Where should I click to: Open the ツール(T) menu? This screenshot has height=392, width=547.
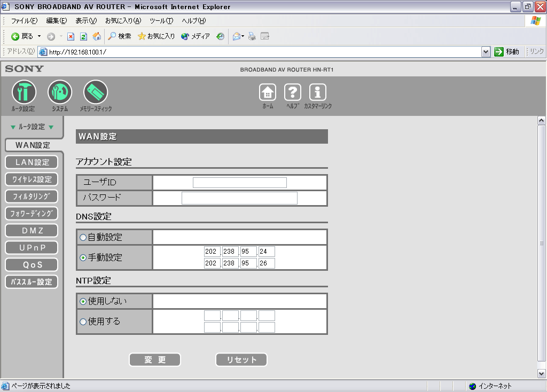click(x=161, y=21)
